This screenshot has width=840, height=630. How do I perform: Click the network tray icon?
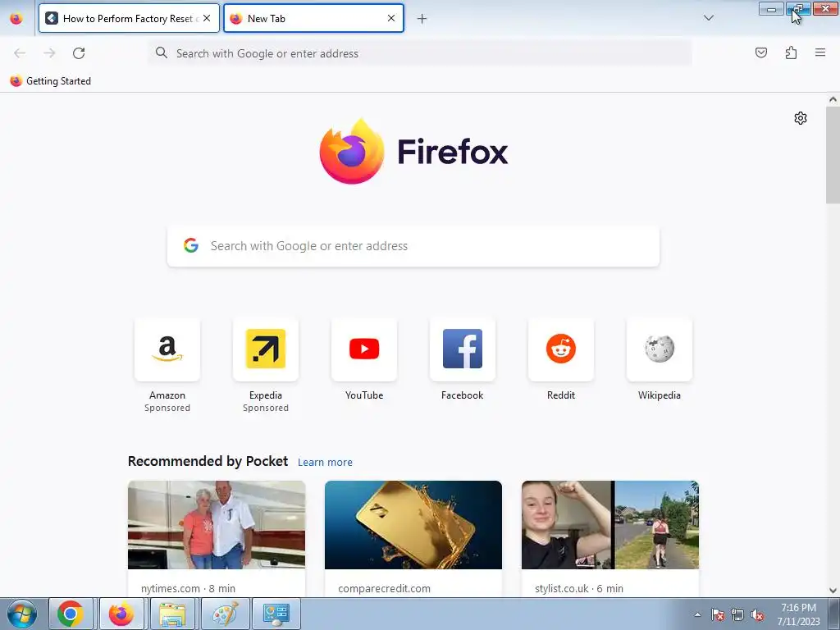coord(737,614)
